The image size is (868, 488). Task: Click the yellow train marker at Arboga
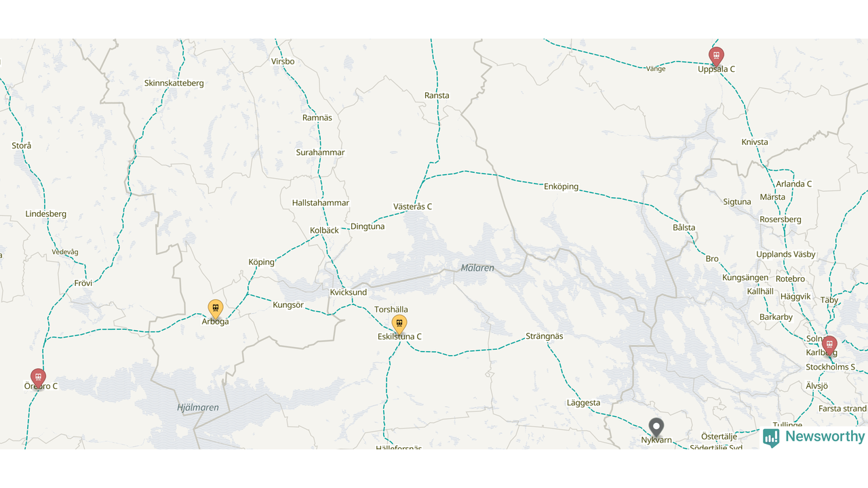[x=216, y=309]
